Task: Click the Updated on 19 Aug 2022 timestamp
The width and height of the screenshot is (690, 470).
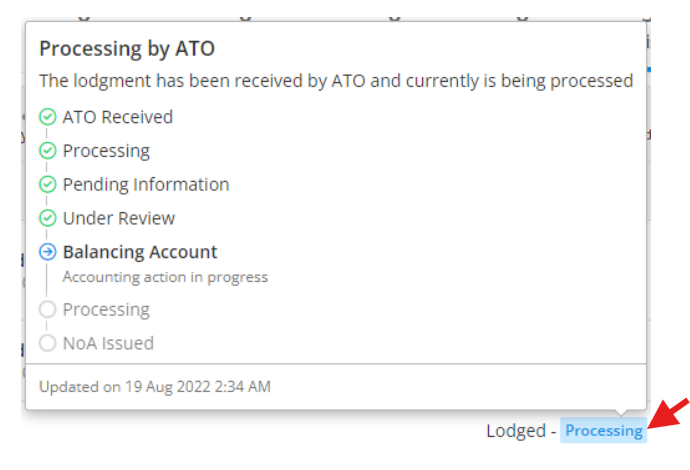Action: pyautogui.click(x=155, y=387)
